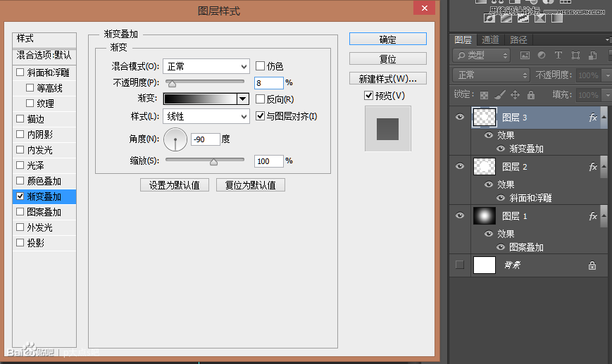Click the lock position move icon
This screenshot has height=364, width=612.
point(515,95)
